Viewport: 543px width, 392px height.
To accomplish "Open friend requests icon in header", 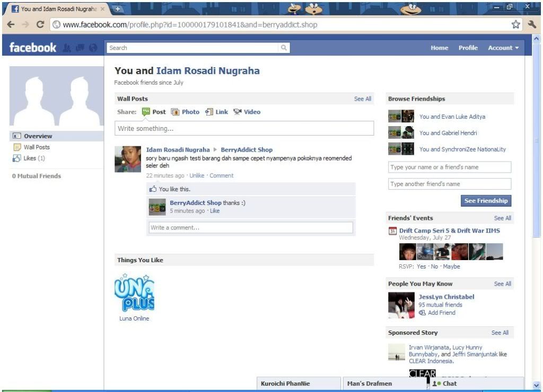I will (66, 48).
